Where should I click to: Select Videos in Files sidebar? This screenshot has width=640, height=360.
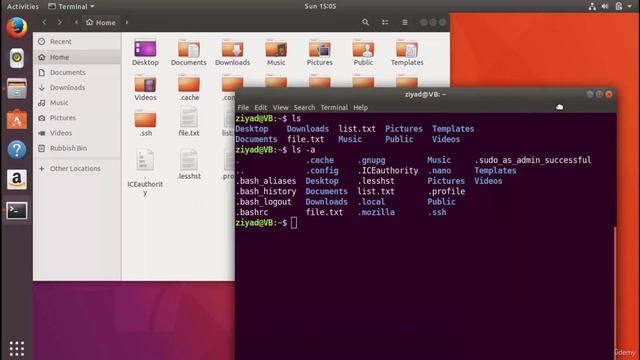(x=77, y=133)
